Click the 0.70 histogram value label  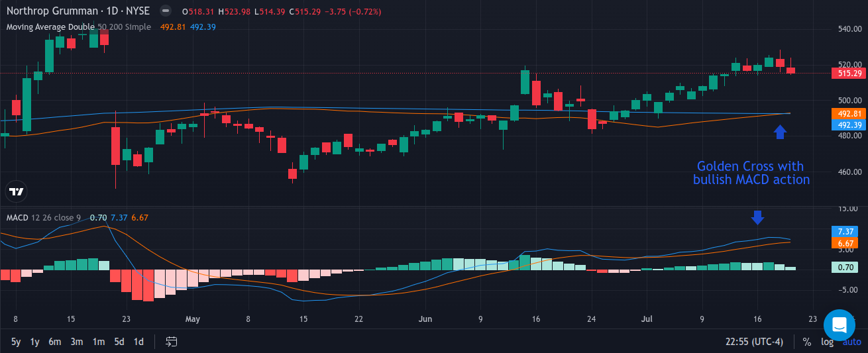pos(843,268)
